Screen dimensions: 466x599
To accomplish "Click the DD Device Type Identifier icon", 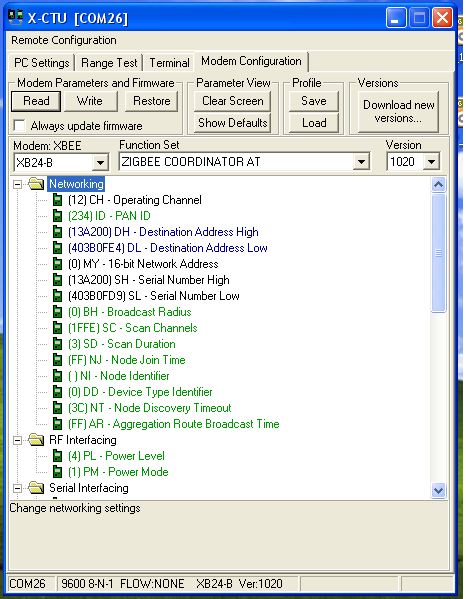I will [57, 392].
